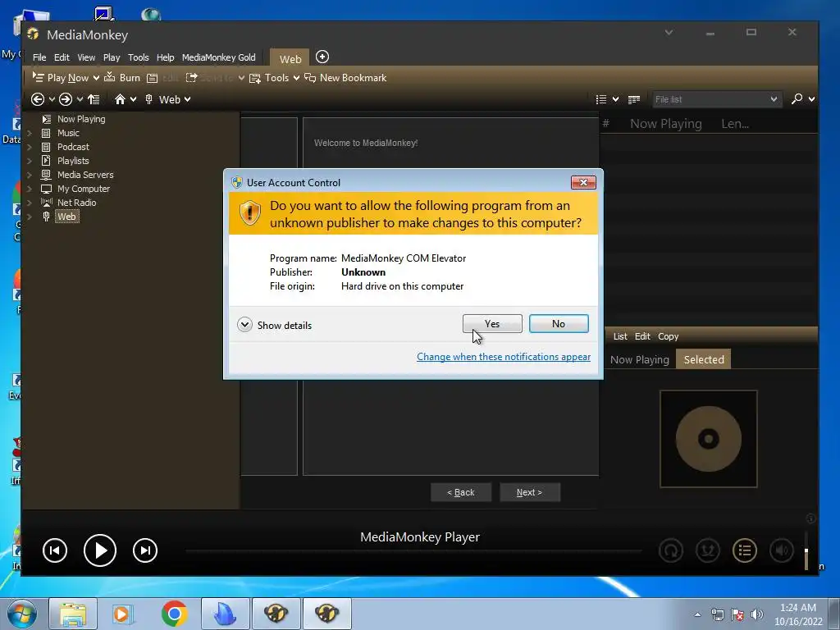Click the player seek bar
This screenshot has width=840, height=630.
coord(413,550)
